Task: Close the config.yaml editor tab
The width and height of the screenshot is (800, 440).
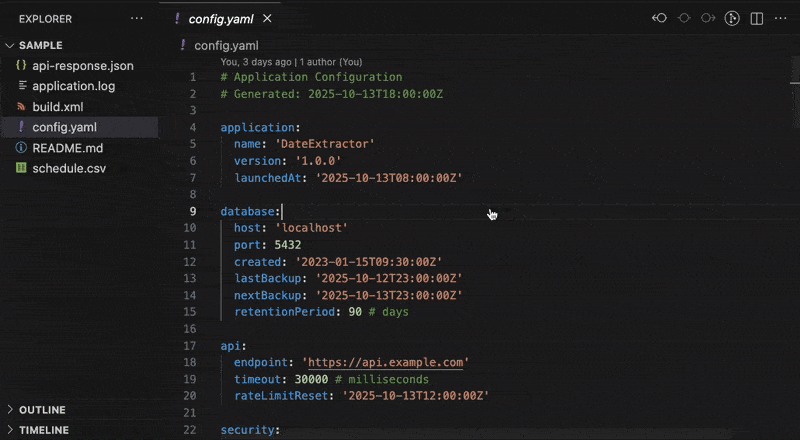Action: click(x=267, y=19)
